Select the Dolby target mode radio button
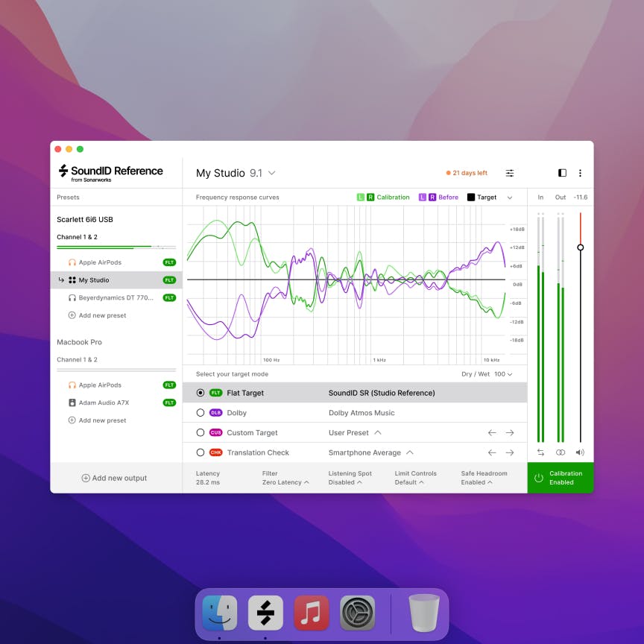 tap(201, 413)
